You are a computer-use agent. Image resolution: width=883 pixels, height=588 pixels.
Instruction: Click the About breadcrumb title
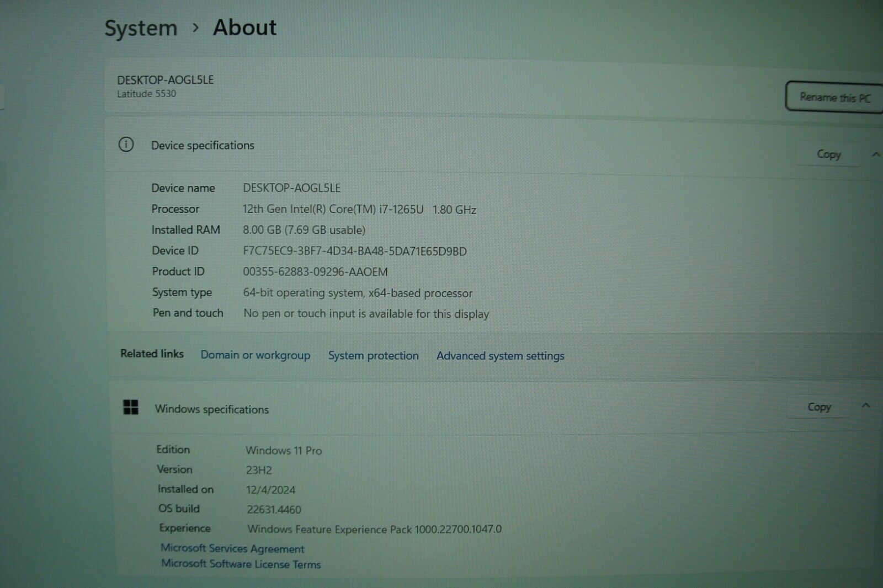tap(244, 28)
